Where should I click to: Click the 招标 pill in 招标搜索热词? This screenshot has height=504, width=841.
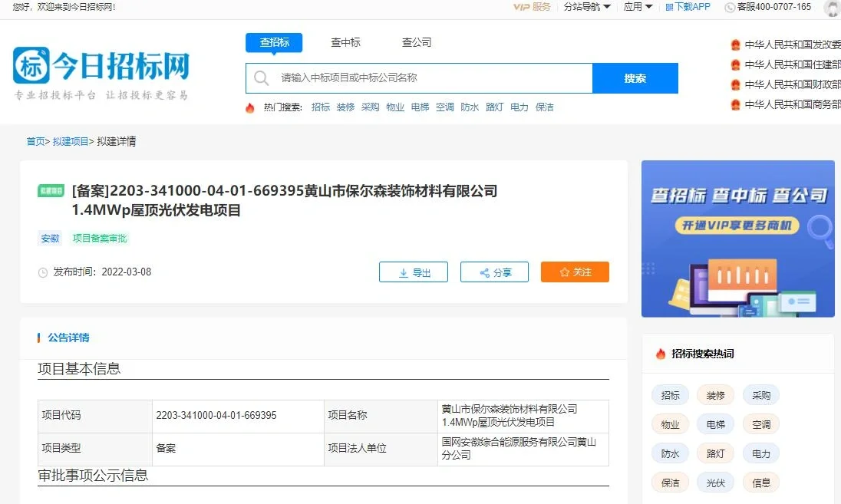click(670, 396)
